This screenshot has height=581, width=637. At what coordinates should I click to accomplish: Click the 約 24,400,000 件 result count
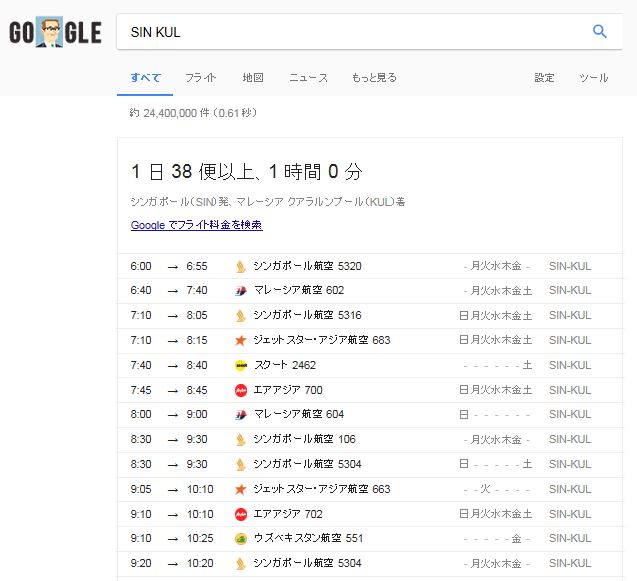point(193,113)
